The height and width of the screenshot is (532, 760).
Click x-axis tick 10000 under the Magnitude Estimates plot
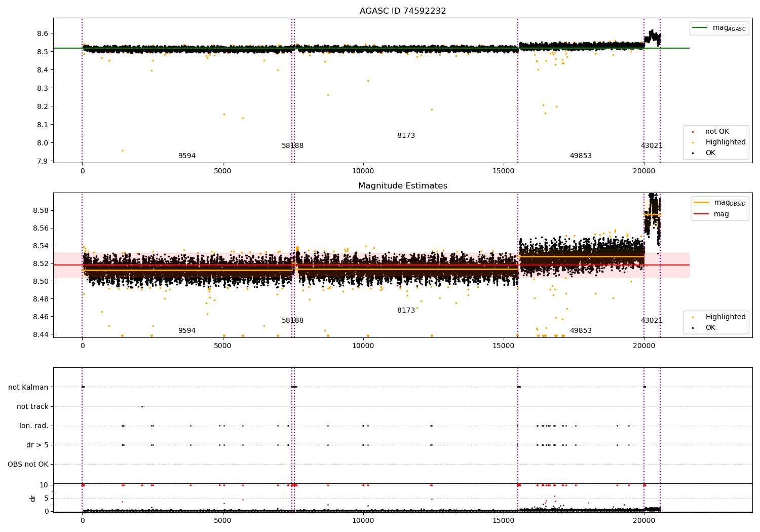coord(363,346)
